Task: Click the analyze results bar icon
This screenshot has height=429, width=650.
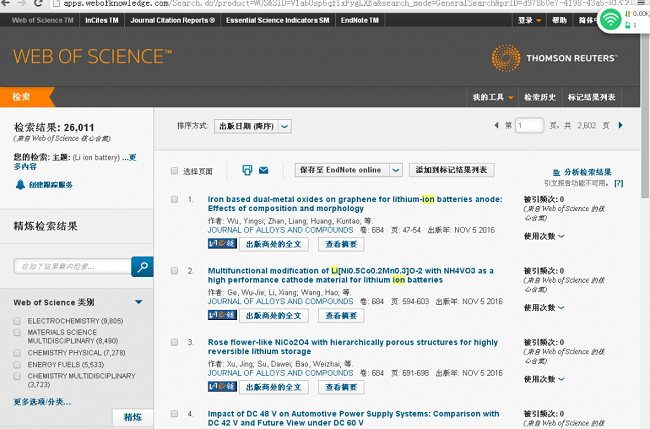Action: (x=556, y=172)
